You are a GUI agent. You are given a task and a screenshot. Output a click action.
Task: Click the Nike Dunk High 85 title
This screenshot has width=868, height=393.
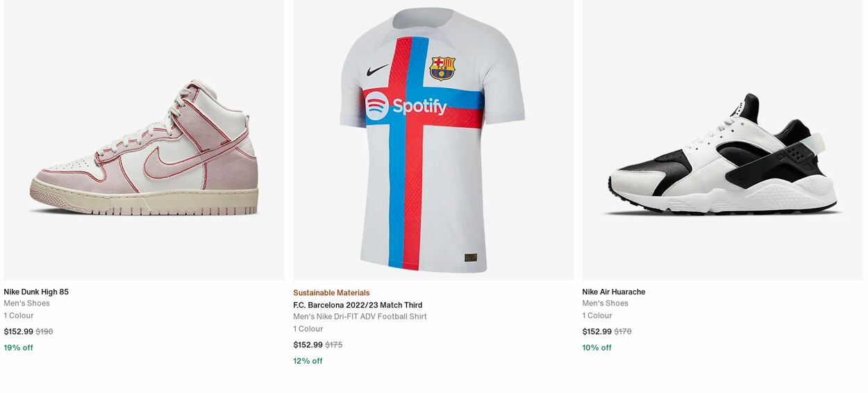(36, 292)
